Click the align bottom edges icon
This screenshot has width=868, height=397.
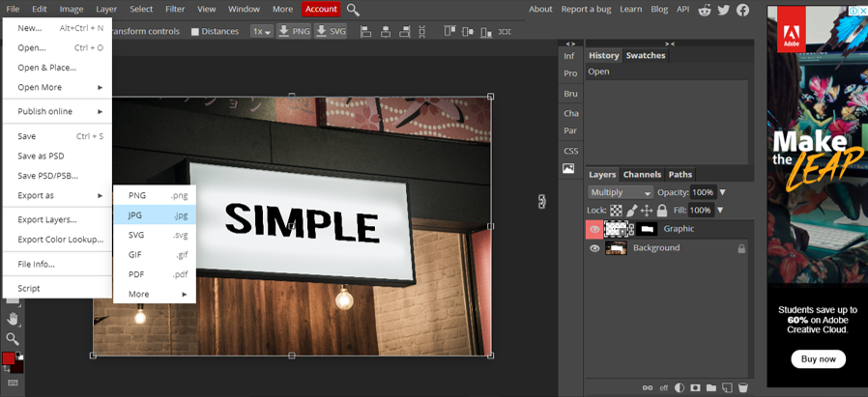click(x=486, y=32)
